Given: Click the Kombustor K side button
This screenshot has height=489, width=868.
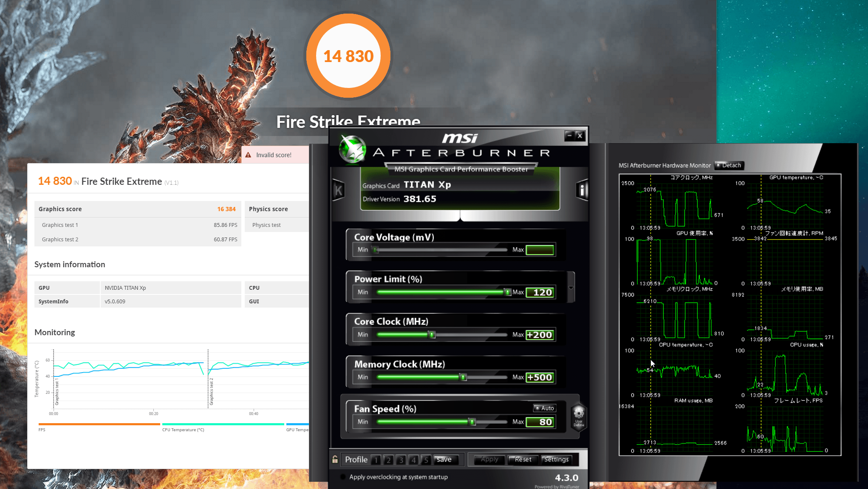Looking at the screenshot, I should (339, 190).
